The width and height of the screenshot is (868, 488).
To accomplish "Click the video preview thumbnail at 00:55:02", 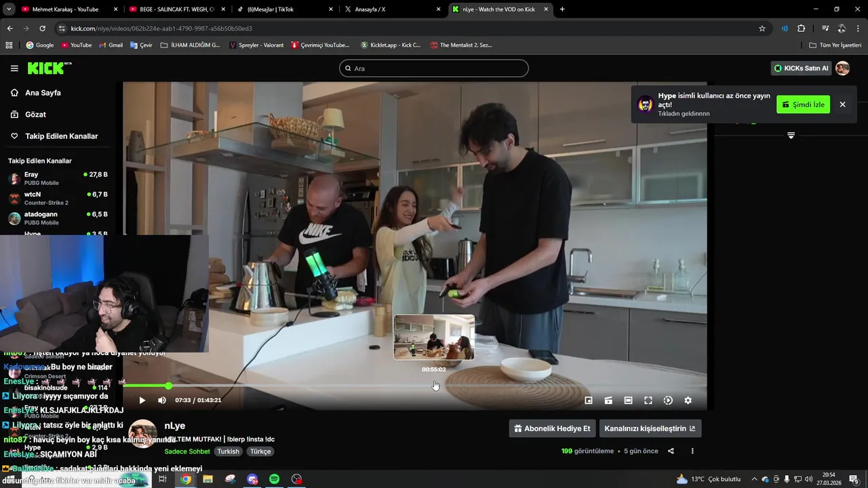I will tap(434, 337).
